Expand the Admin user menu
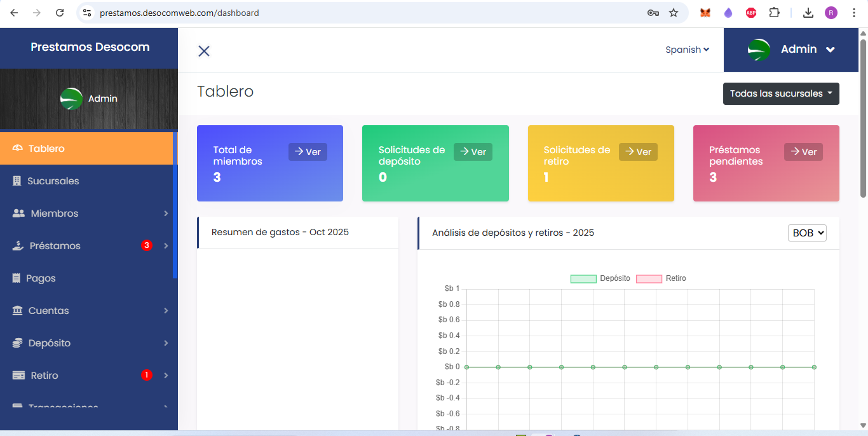 [791, 50]
